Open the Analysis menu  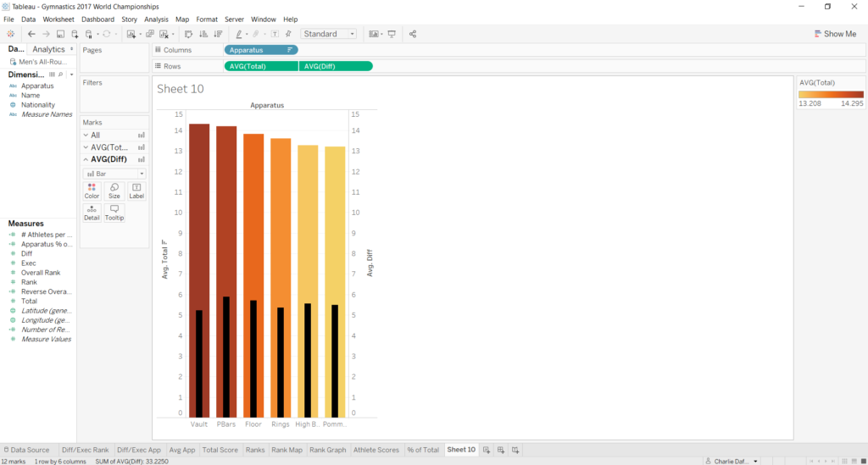click(x=156, y=19)
